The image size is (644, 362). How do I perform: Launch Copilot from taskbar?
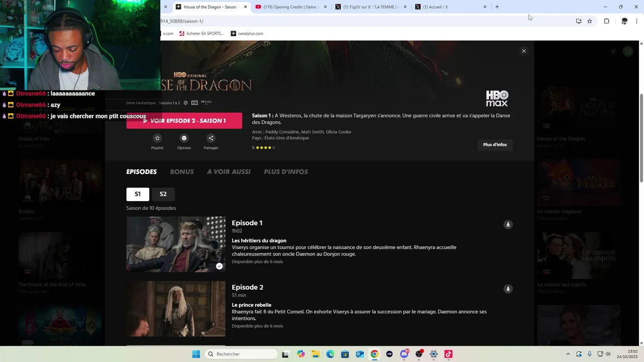301,354
